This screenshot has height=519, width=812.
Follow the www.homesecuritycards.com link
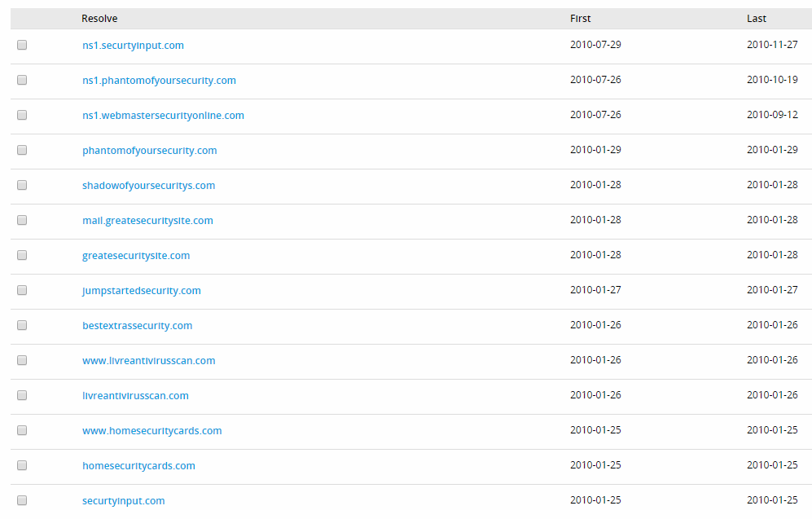pyautogui.click(x=151, y=431)
